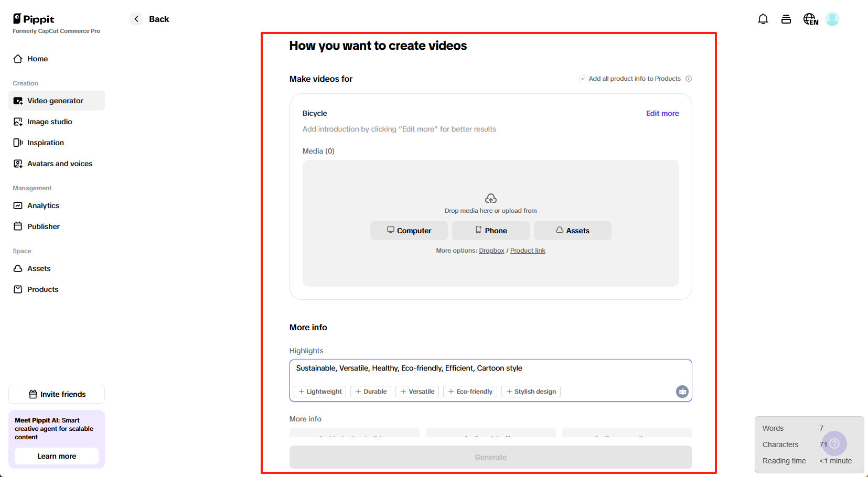The width and height of the screenshot is (868, 477).
Task: Open the notifications bell
Action: point(763,18)
